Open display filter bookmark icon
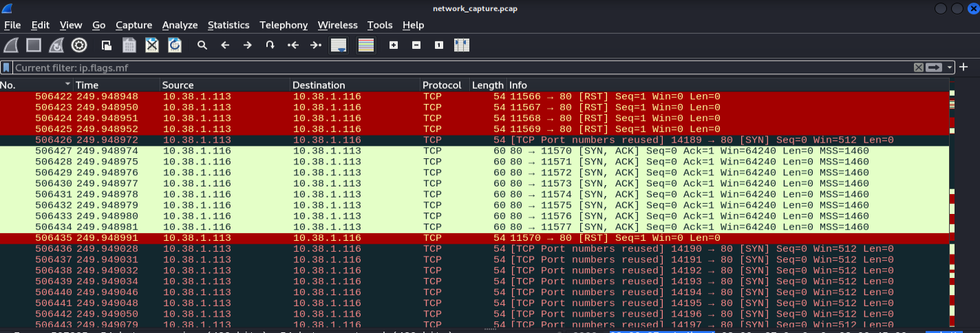 (x=6, y=67)
